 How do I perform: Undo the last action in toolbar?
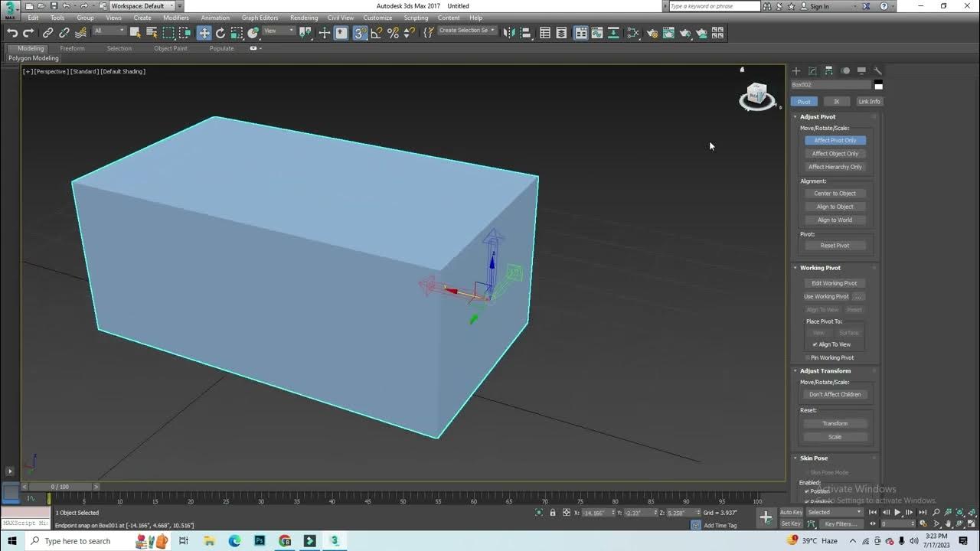point(12,33)
